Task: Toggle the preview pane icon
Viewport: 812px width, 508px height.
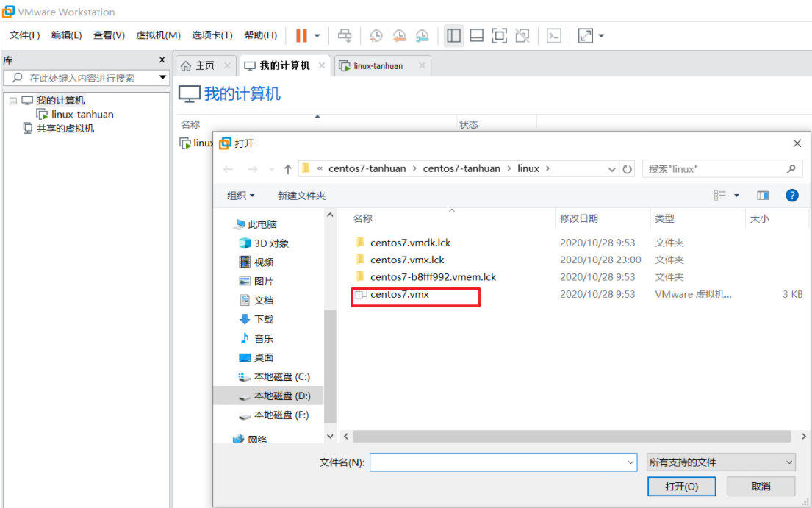Action: coord(763,196)
